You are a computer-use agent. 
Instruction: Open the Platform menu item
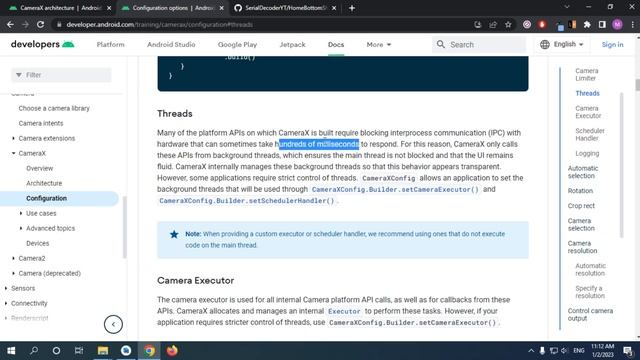tap(111, 44)
